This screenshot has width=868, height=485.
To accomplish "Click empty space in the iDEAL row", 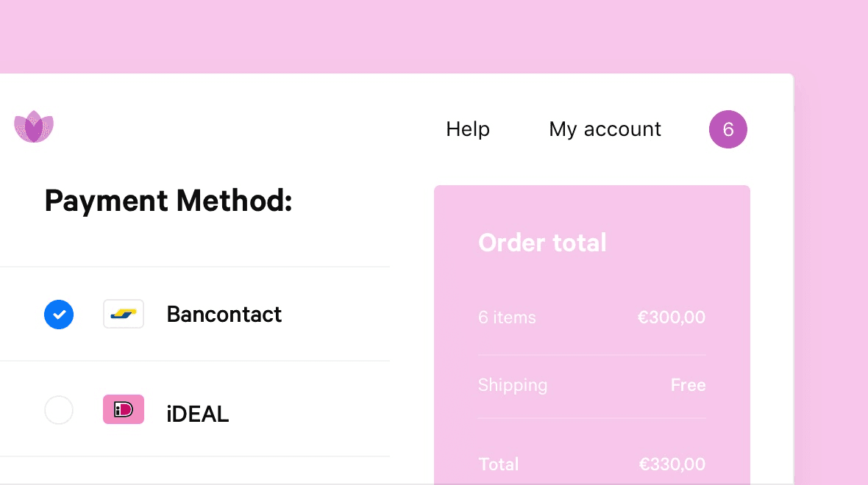I will [310, 409].
